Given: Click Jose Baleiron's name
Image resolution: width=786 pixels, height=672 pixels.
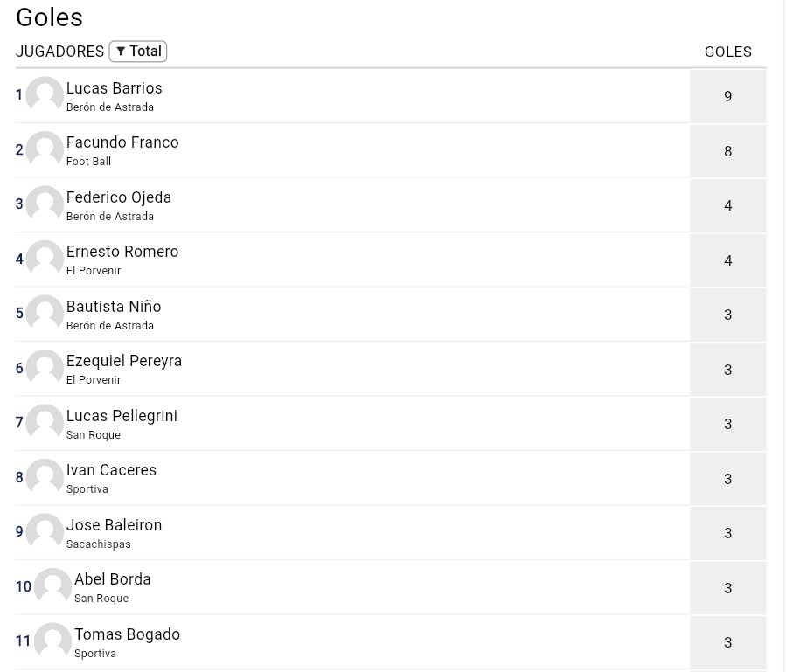Looking at the screenshot, I should [114, 525].
